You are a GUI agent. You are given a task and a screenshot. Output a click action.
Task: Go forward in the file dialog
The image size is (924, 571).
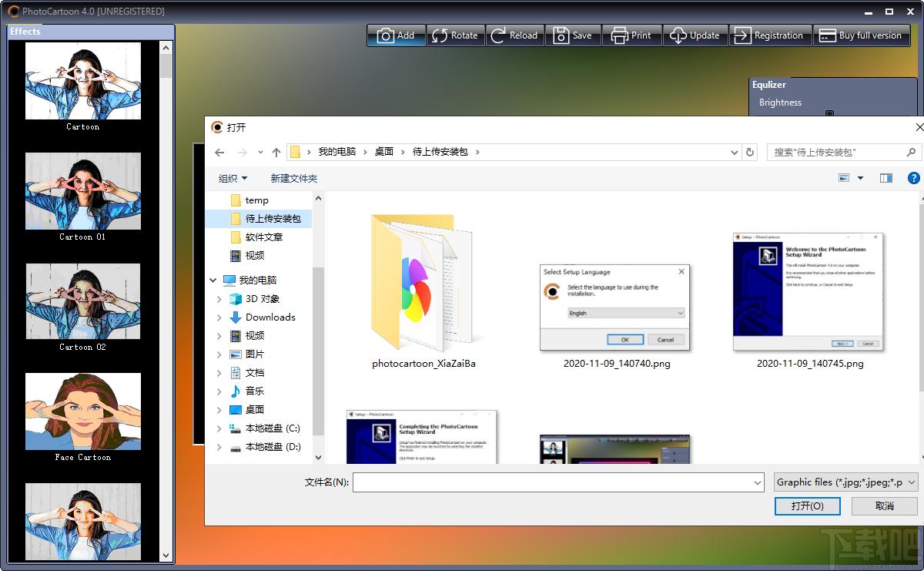[243, 153]
